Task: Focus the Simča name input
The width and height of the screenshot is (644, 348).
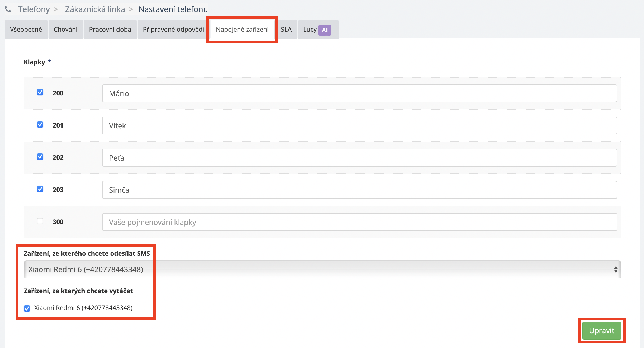Action: (359, 190)
